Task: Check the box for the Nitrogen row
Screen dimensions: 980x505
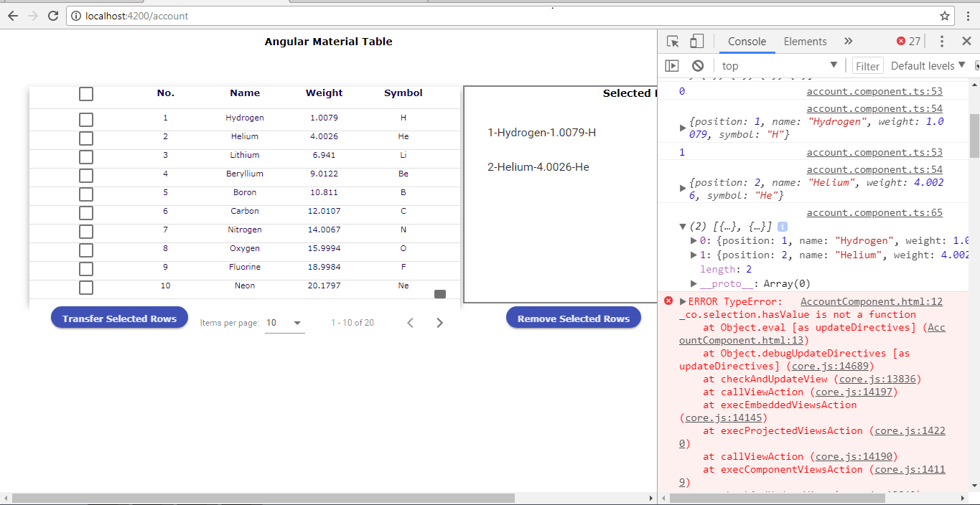Action: (x=86, y=232)
